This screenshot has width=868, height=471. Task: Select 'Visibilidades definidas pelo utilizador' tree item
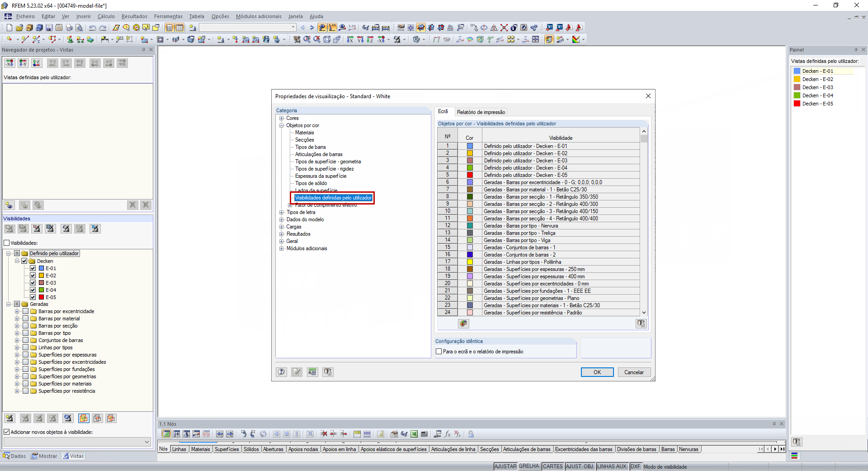tap(333, 198)
